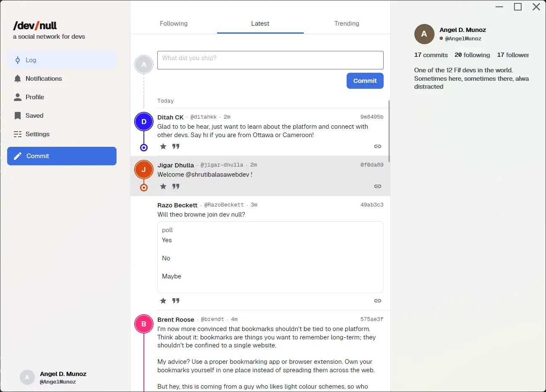Copy link to Razo Beckett's poll post
The height and width of the screenshot is (392, 546).
[x=378, y=301]
